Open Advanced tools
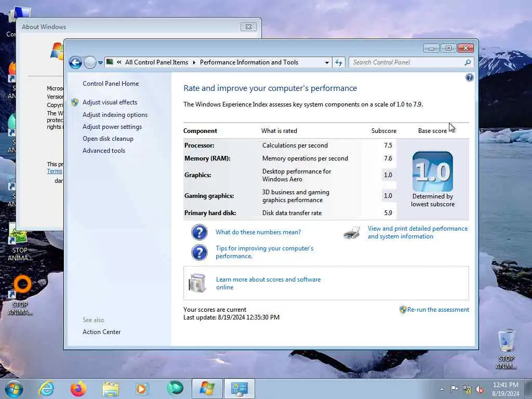The width and height of the screenshot is (532, 399). click(x=104, y=150)
